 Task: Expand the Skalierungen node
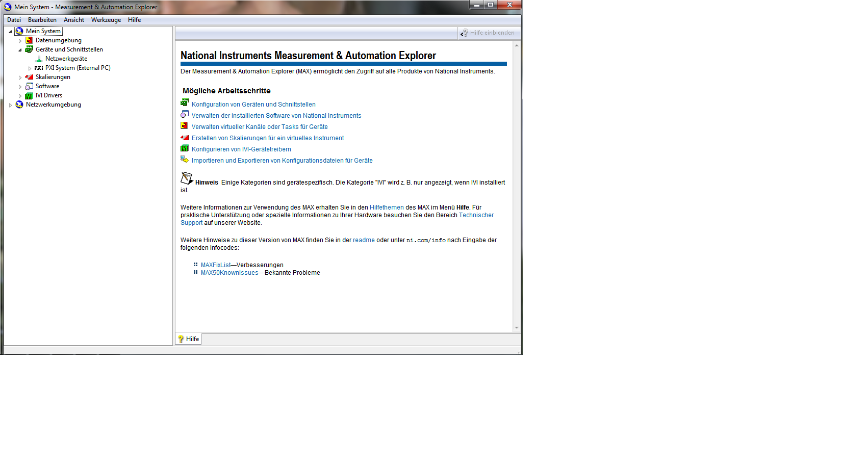pyautogui.click(x=20, y=77)
